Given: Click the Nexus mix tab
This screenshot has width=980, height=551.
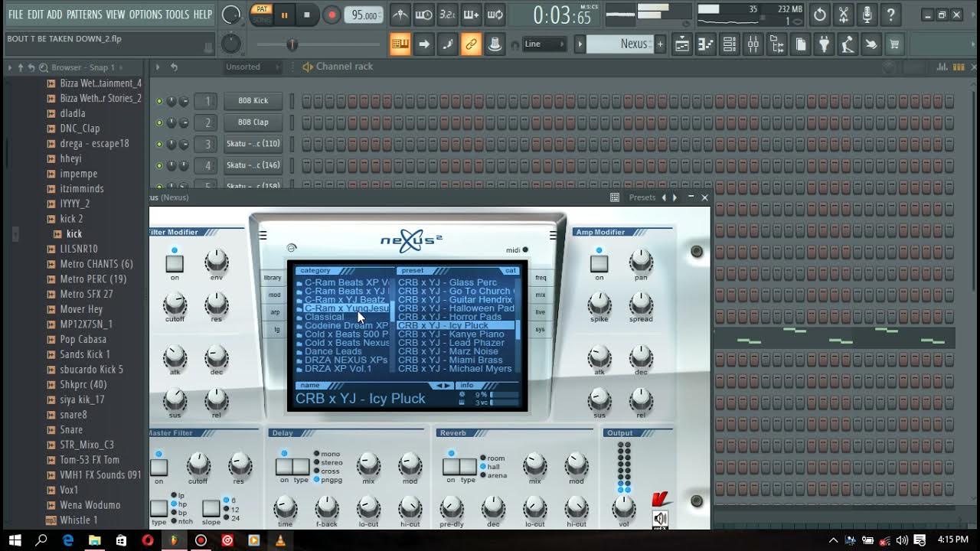Looking at the screenshot, I should coord(541,295).
